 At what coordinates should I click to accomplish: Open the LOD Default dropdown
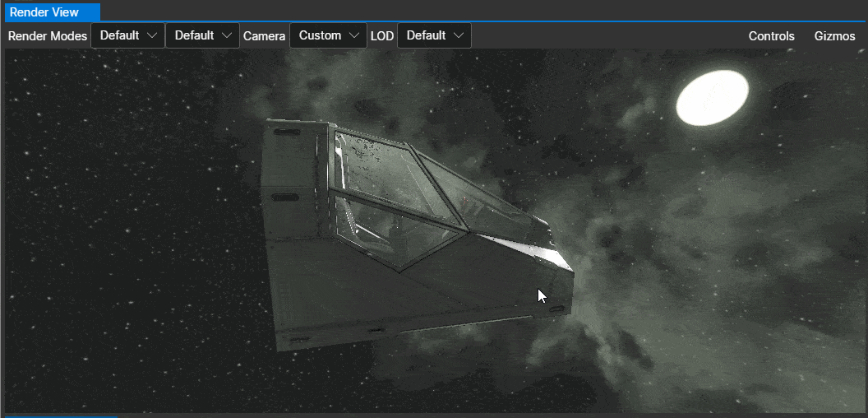[x=435, y=35]
